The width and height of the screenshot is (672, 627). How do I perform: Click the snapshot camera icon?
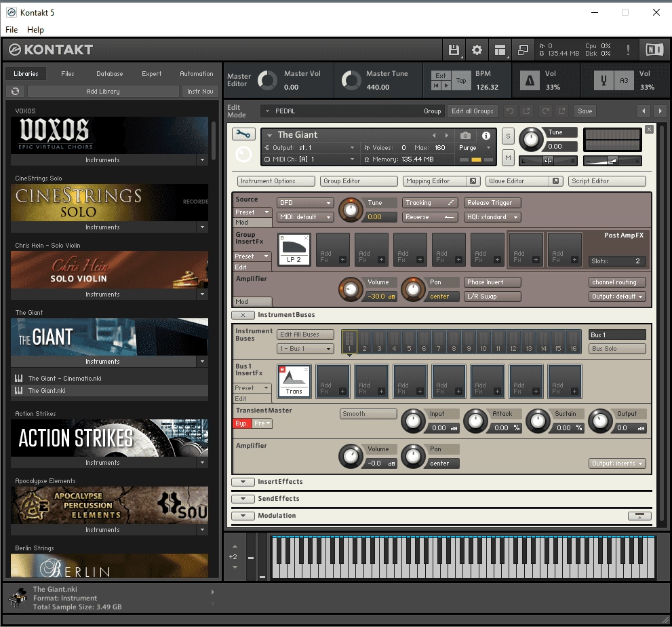click(465, 136)
